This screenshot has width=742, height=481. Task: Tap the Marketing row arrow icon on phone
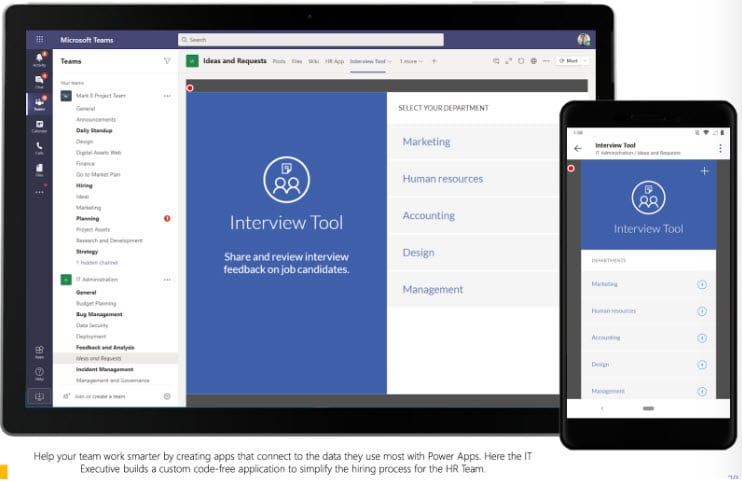pos(702,285)
